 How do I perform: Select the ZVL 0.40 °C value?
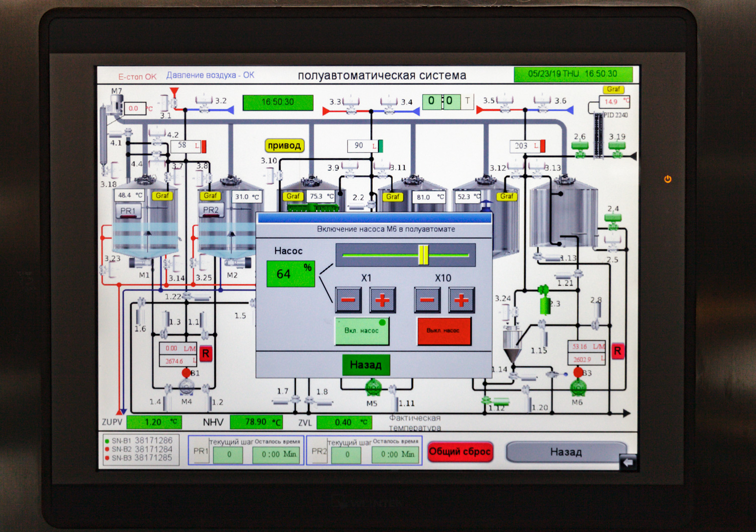344,422
